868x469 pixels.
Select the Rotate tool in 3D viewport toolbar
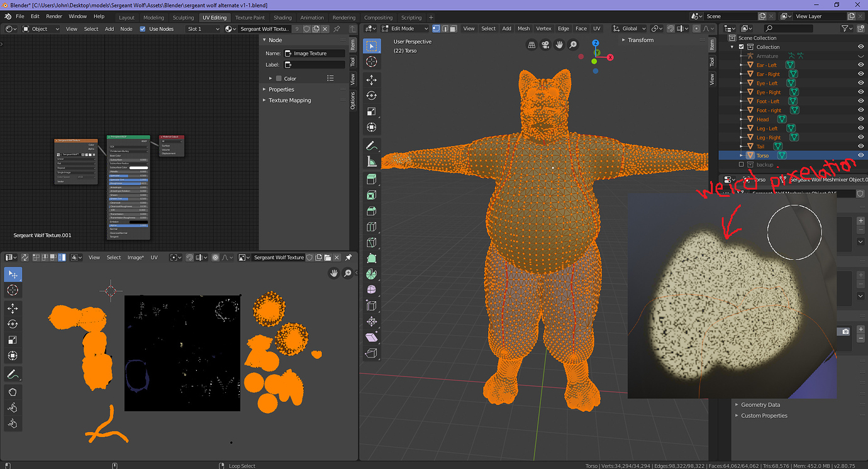tap(372, 96)
